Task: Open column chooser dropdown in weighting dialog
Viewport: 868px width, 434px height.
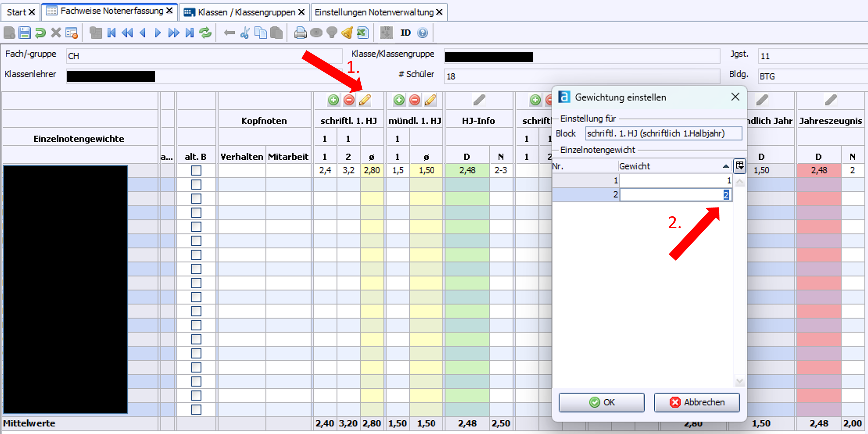Action: tap(740, 166)
